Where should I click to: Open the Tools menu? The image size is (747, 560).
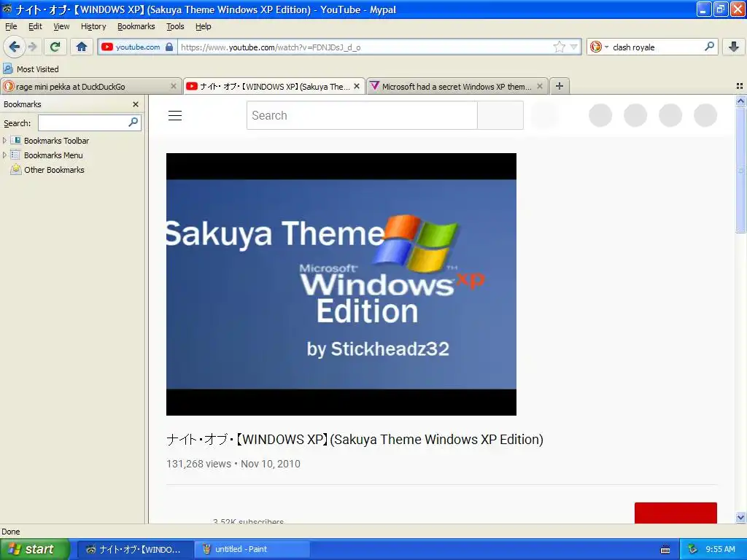pyautogui.click(x=175, y=26)
